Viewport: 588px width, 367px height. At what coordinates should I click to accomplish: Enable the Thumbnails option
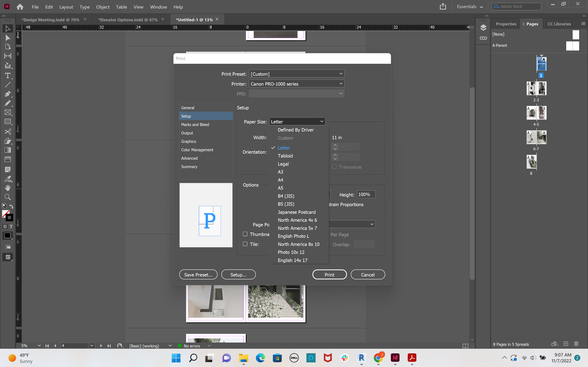245,234
